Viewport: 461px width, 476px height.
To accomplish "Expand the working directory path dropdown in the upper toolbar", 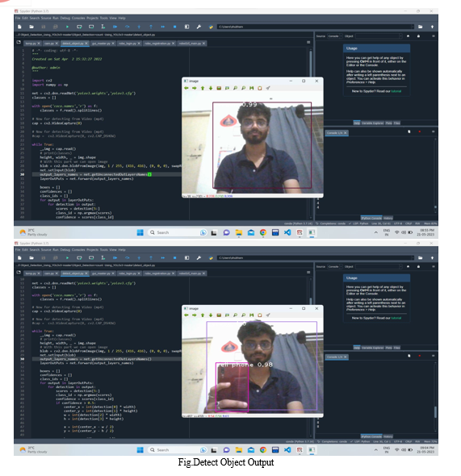I will tap(413, 27).
